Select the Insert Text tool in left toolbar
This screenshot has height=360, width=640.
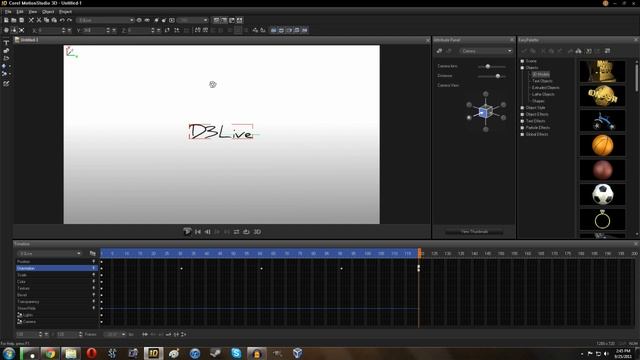tap(6, 43)
